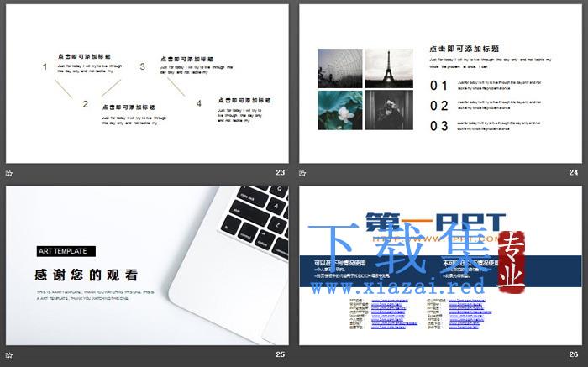Select the slide 24 thumbnail
This screenshot has width=588, height=367.
coord(440,84)
